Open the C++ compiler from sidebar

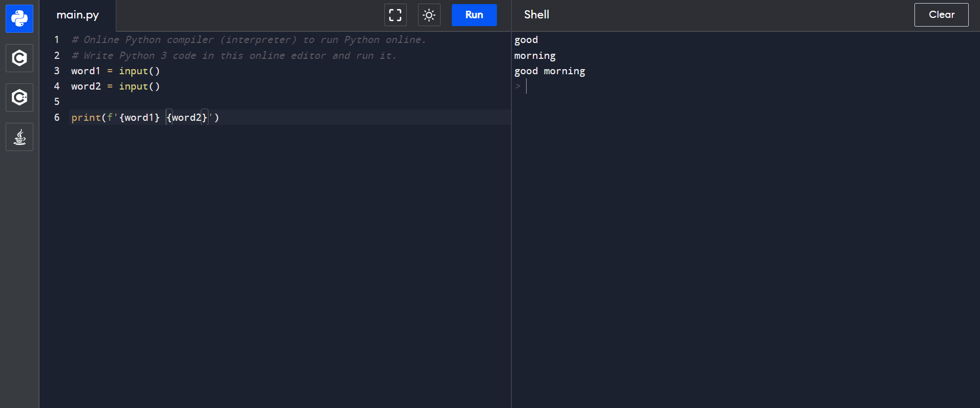19,97
